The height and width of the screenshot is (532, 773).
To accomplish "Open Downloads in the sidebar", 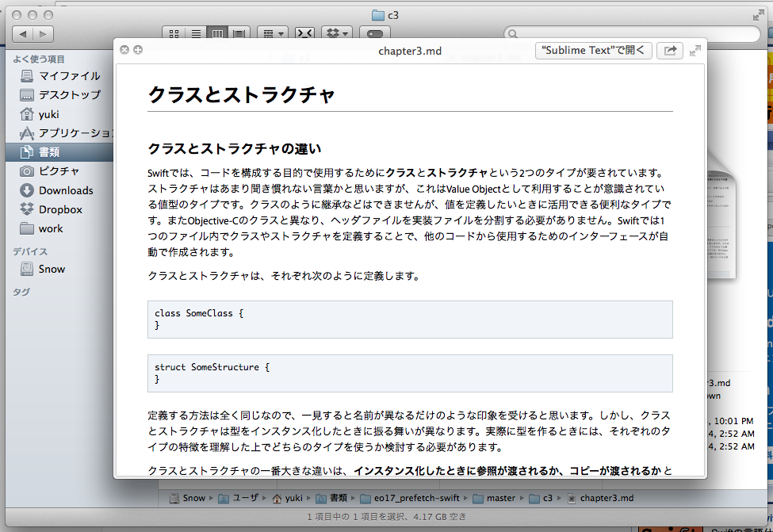I will [x=66, y=190].
